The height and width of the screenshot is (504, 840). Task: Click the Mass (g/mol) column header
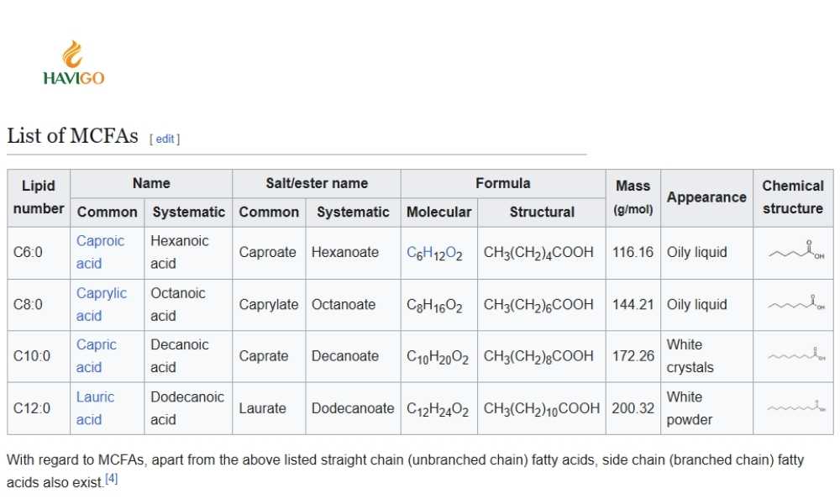click(x=633, y=197)
